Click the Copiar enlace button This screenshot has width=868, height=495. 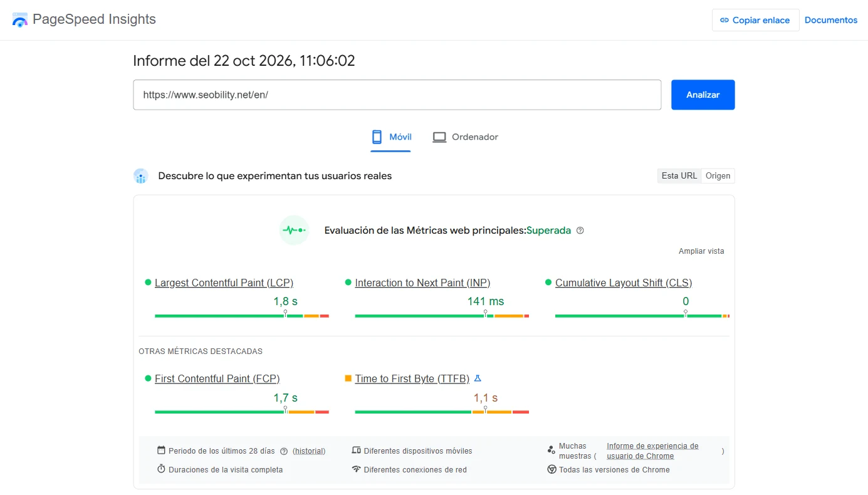(755, 20)
